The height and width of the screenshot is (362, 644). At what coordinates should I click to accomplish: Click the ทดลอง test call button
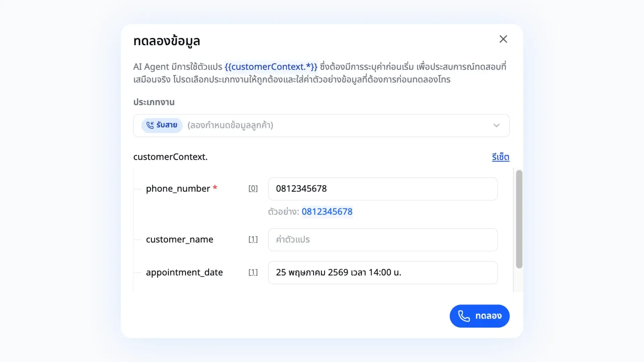(x=479, y=316)
